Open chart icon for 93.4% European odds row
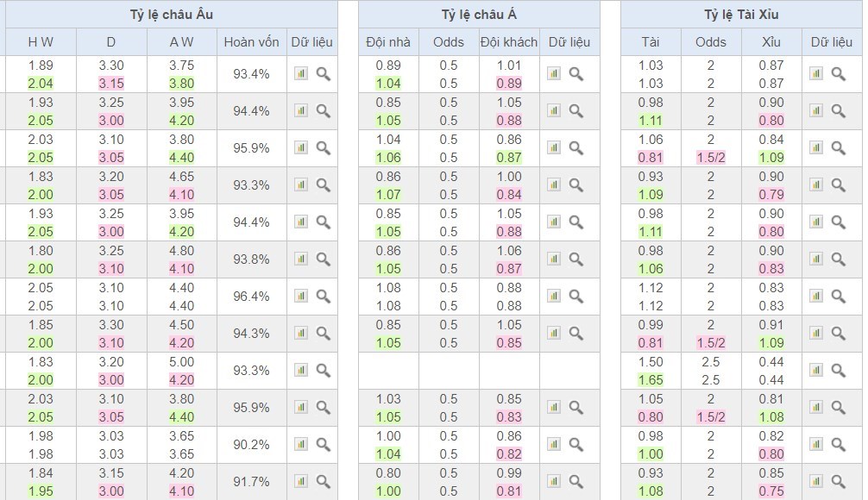 [x=300, y=73]
